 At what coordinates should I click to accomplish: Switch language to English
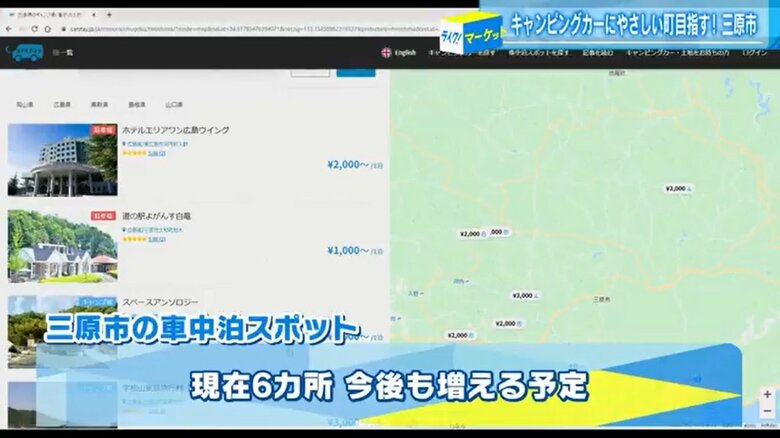pos(405,52)
